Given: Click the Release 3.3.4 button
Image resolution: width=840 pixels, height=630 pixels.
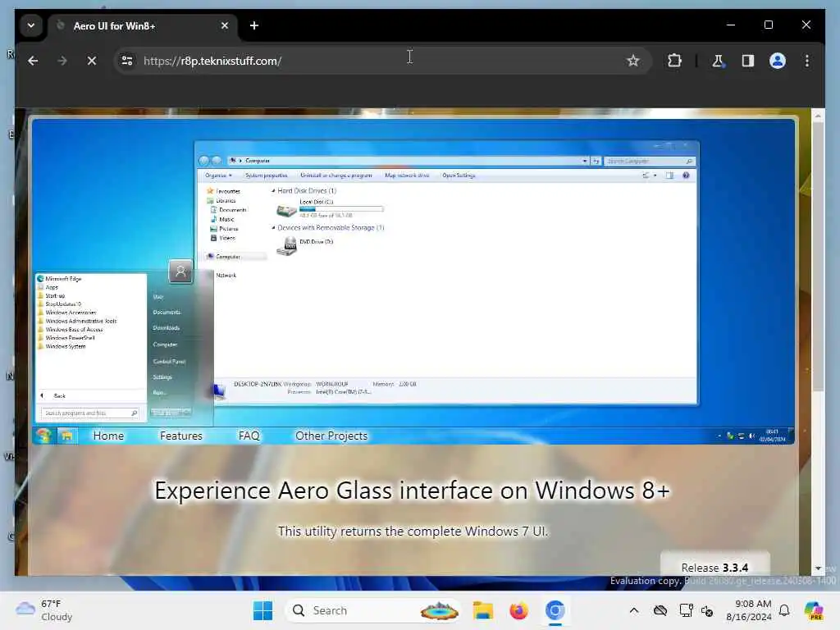Looking at the screenshot, I should tap(714, 566).
